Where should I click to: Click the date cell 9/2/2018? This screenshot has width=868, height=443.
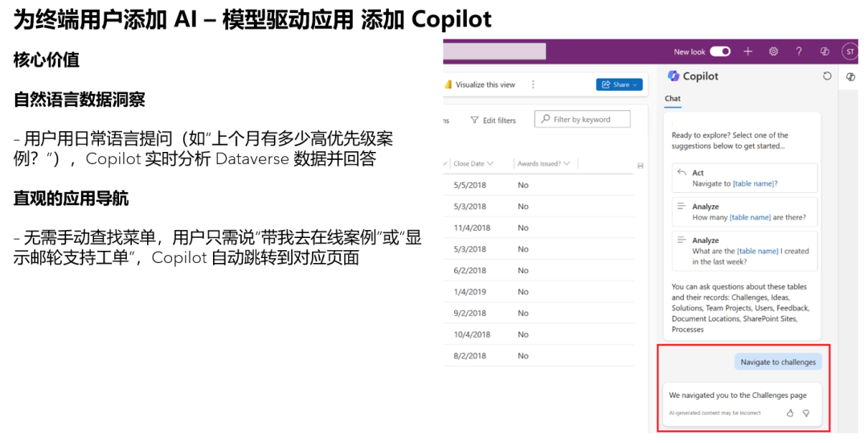coord(470,314)
